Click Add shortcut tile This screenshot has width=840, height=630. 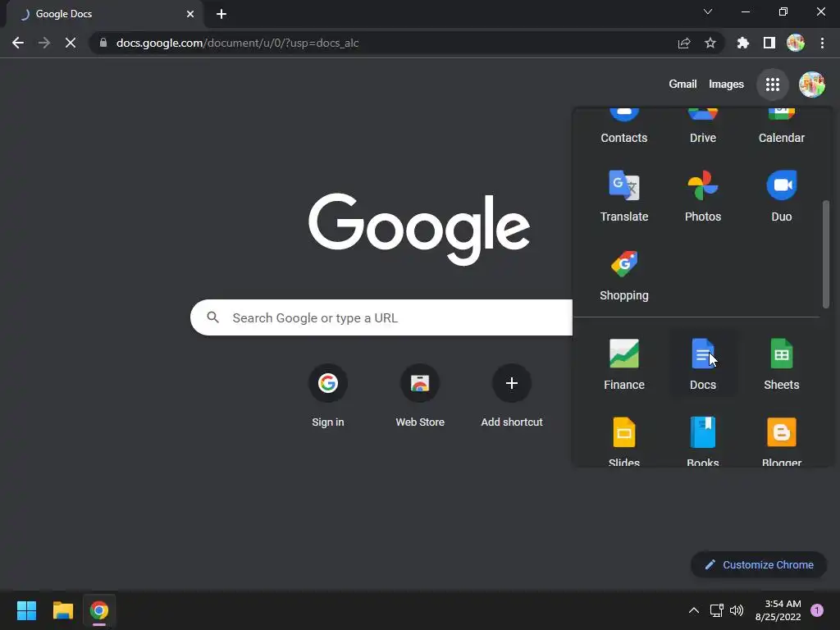coord(512,395)
